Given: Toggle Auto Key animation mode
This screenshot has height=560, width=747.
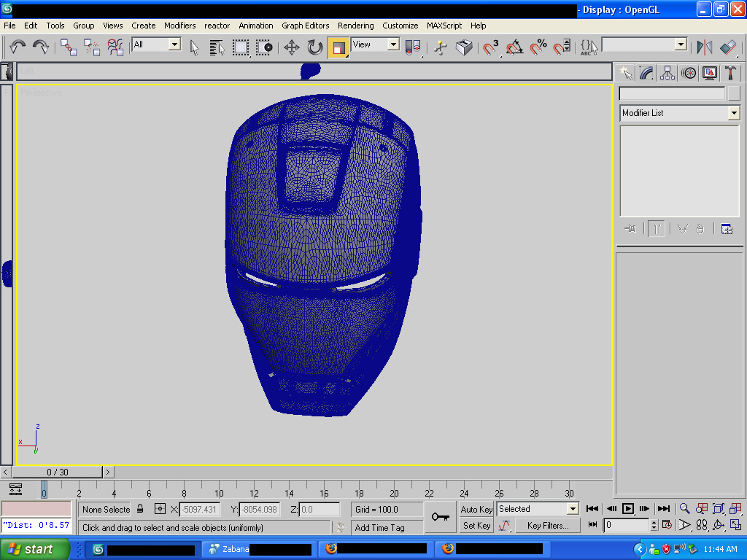Looking at the screenshot, I should (x=476, y=509).
